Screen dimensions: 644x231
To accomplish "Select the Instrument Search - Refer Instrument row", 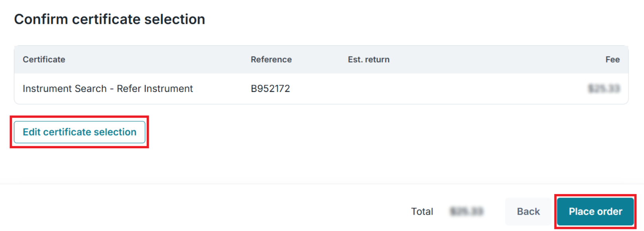I will point(107,89).
